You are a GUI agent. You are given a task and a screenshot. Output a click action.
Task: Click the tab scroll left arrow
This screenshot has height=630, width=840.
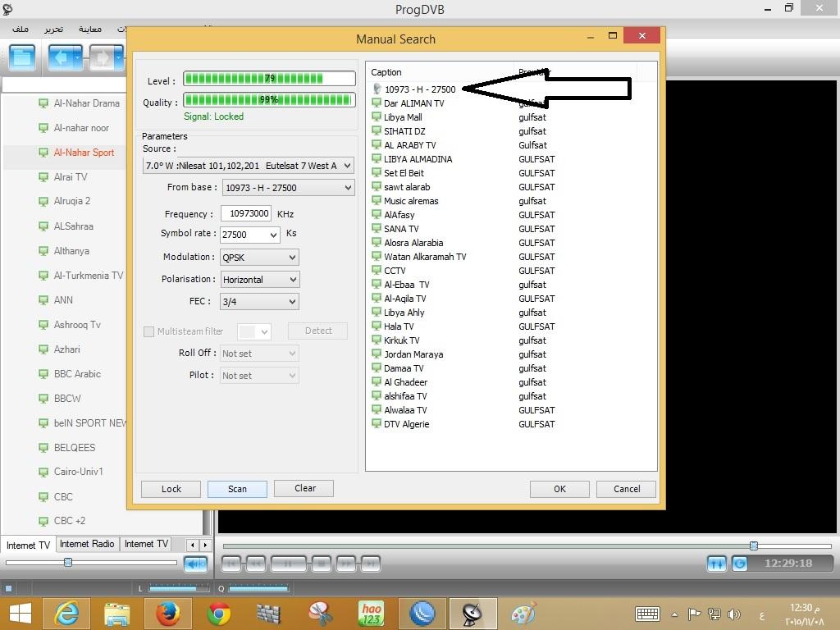[193, 545]
